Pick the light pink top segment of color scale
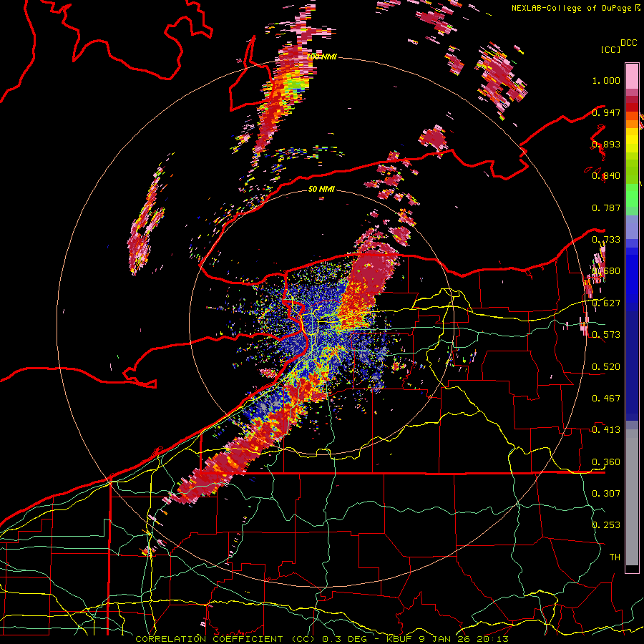 coord(632,77)
